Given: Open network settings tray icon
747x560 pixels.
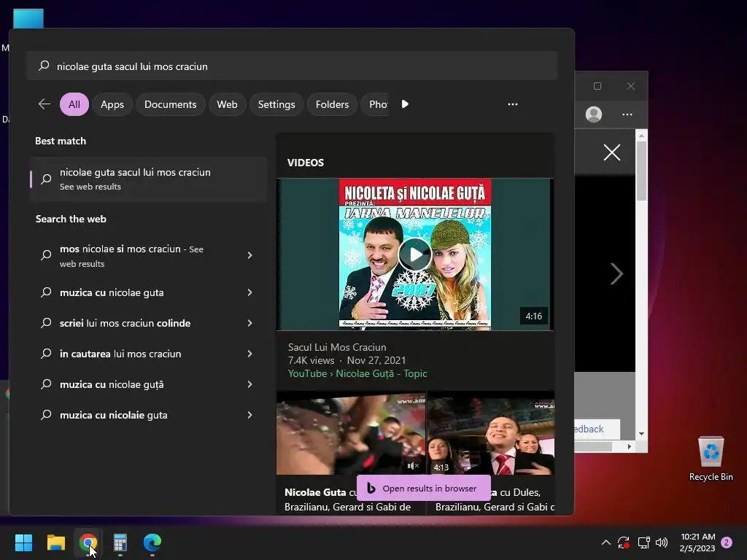Looking at the screenshot, I should click(x=643, y=542).
